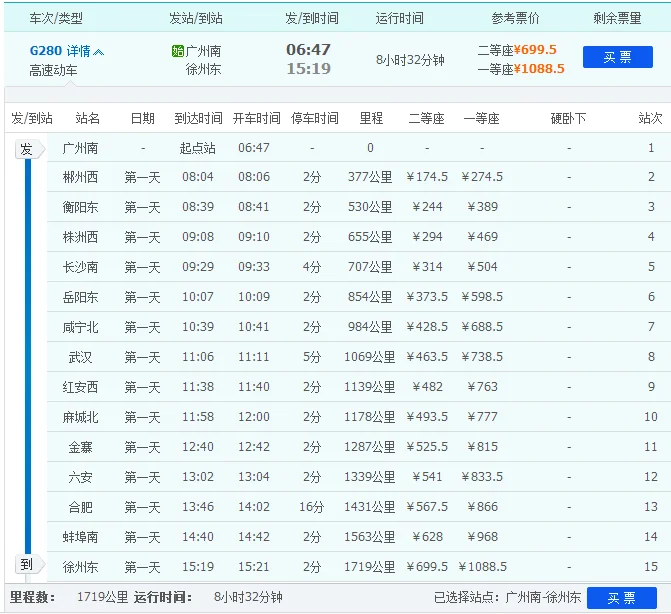
Task: Select the 六安 station row
Action: pos(359,477)
